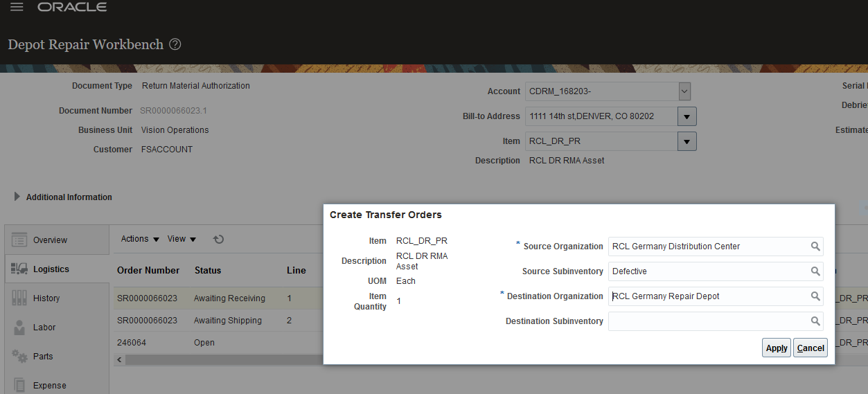Switch to the History tab

tap(57, 298)
